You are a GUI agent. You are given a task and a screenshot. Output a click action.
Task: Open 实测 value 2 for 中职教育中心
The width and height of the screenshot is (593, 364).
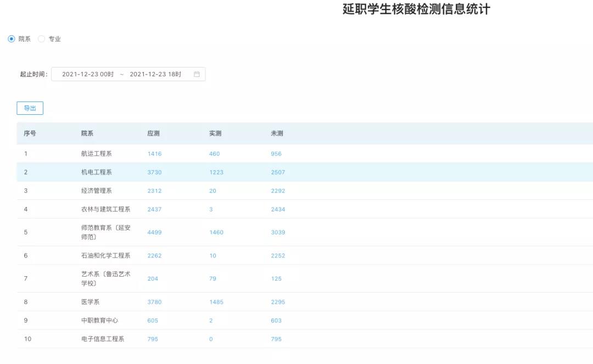click(x=211, y=320)
